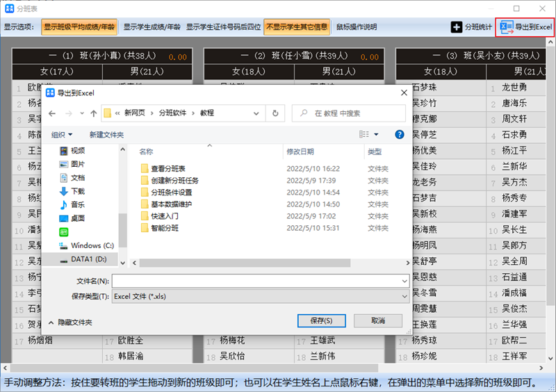Click 教程 in the breadcrumb path
The height and width of the screenshot is (392, 556).
(207, 113)
